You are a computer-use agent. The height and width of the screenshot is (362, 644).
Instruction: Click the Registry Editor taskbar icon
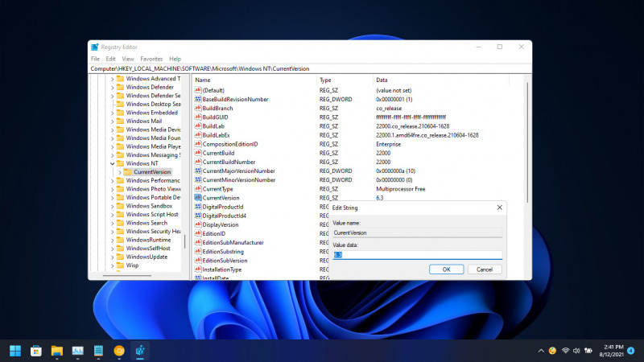(x=139, y=351)
